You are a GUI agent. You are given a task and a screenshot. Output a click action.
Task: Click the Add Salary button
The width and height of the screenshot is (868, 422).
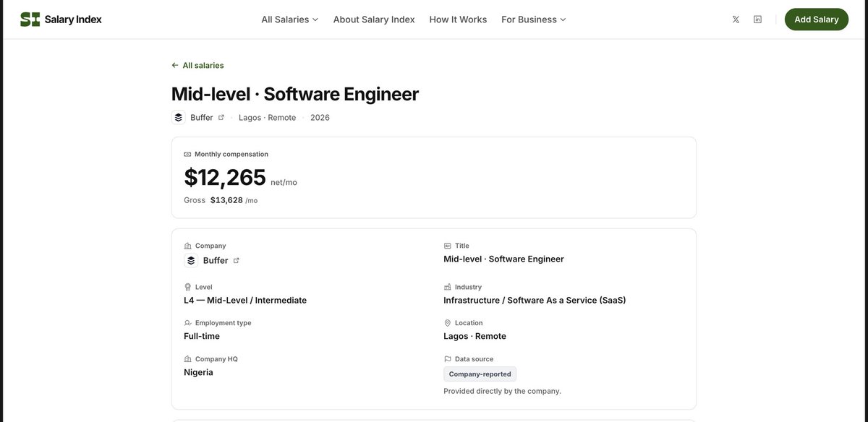817,20
